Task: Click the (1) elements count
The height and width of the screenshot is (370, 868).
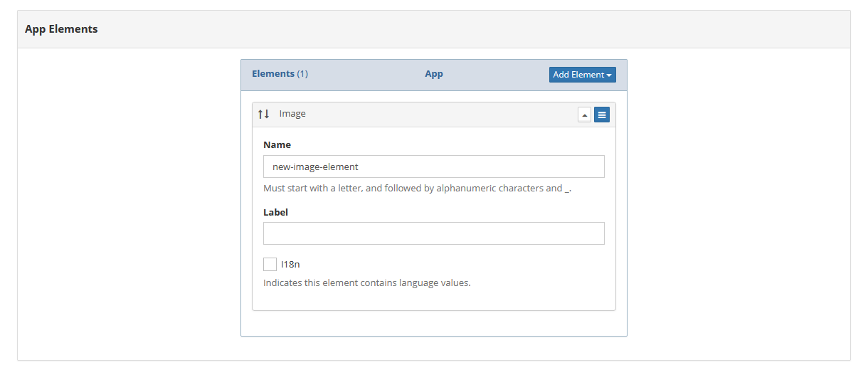Action: pos(302,74)
